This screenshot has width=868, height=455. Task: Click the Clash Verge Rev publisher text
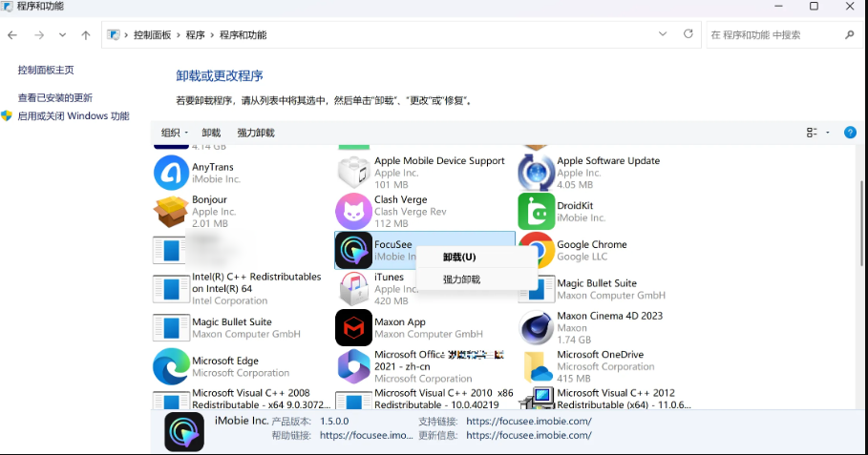(411, 212)
